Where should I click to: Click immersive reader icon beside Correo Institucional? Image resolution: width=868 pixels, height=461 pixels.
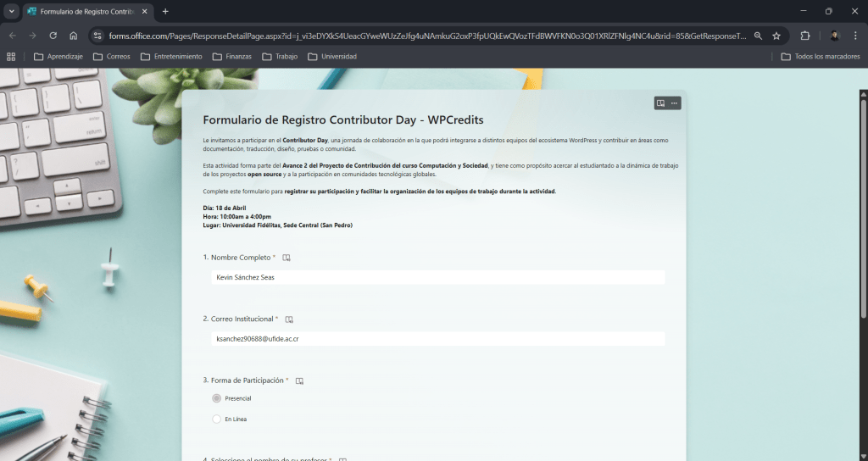(289, 319)
